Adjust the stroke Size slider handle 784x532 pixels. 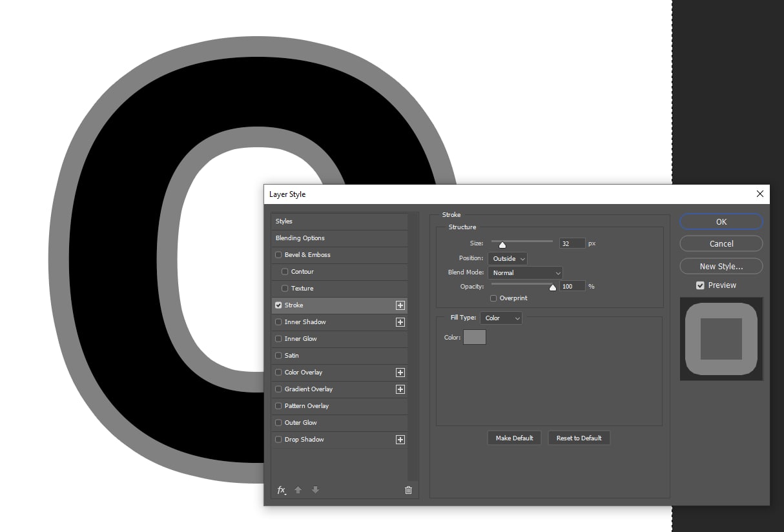502,245
